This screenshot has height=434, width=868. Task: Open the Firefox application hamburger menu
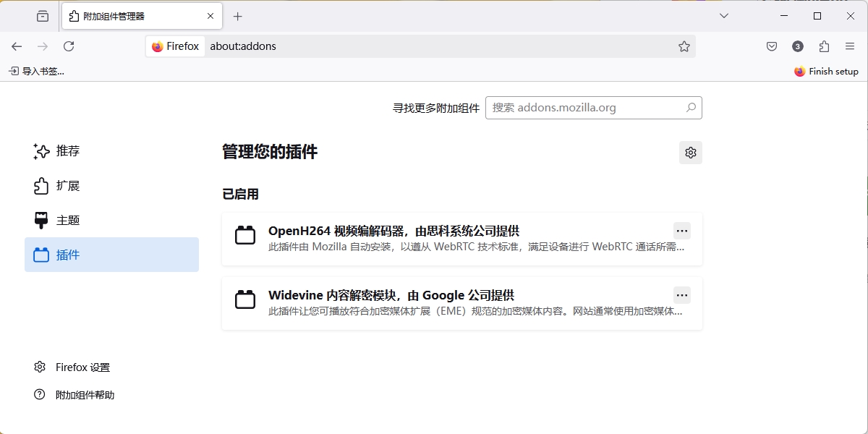tap(850, 46)
